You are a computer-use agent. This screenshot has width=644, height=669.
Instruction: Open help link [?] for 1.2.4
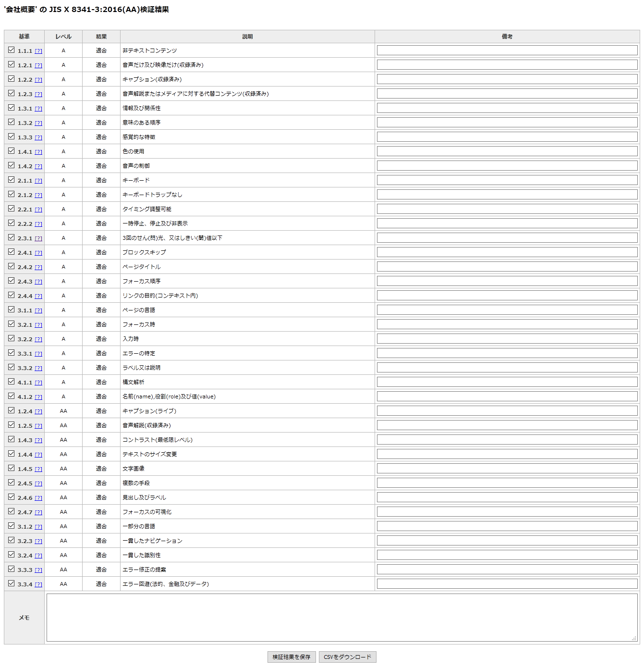coord(38,411)
